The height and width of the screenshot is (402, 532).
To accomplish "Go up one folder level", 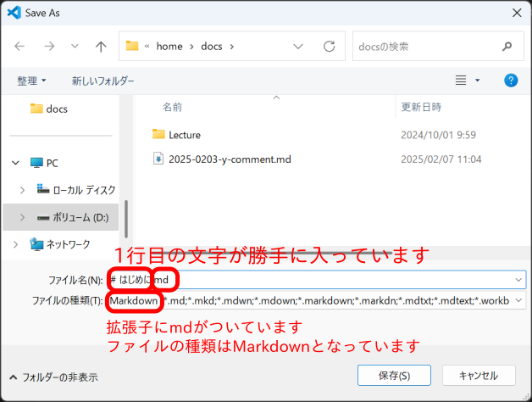I will [101, 47].
